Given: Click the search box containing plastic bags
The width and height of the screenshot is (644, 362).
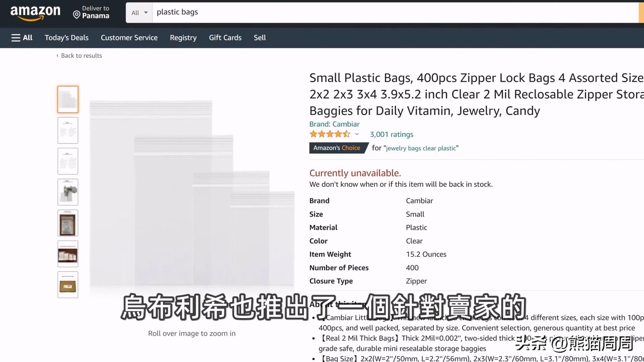Looking at the screenshot, I should coord(395,12).
